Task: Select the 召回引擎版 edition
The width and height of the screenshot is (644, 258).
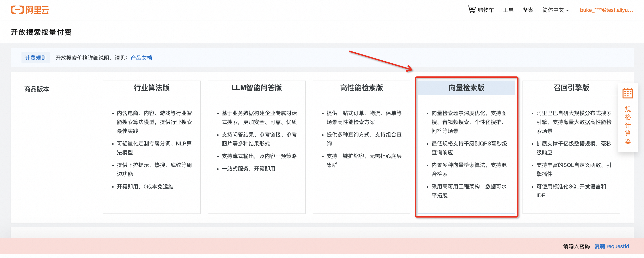Action: 571,88
